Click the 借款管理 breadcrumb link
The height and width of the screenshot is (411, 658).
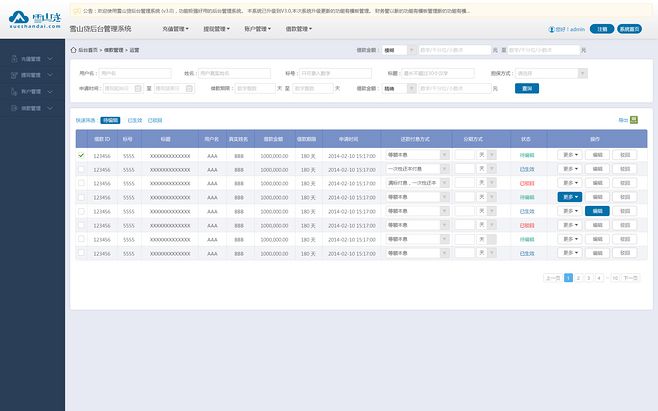[113, 50]
